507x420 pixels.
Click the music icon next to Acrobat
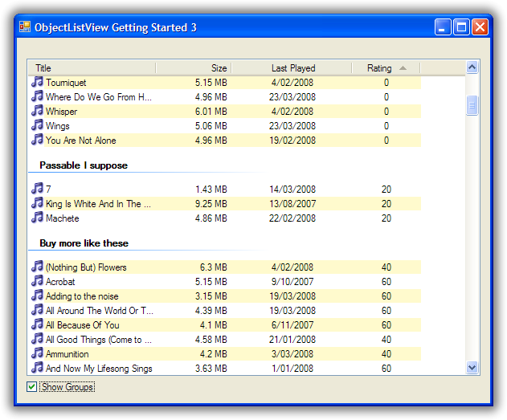coord(37,281)
